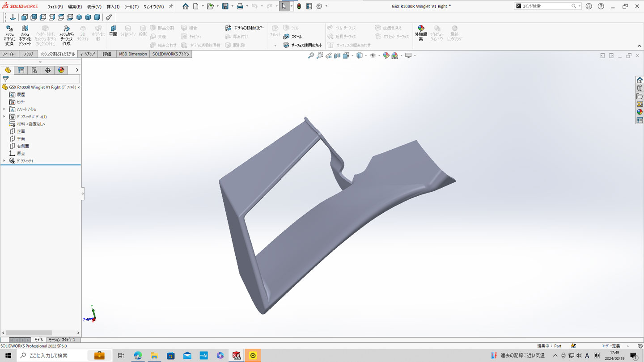Click 外観編集 (Edit Appearance) tool

point(421,34)
